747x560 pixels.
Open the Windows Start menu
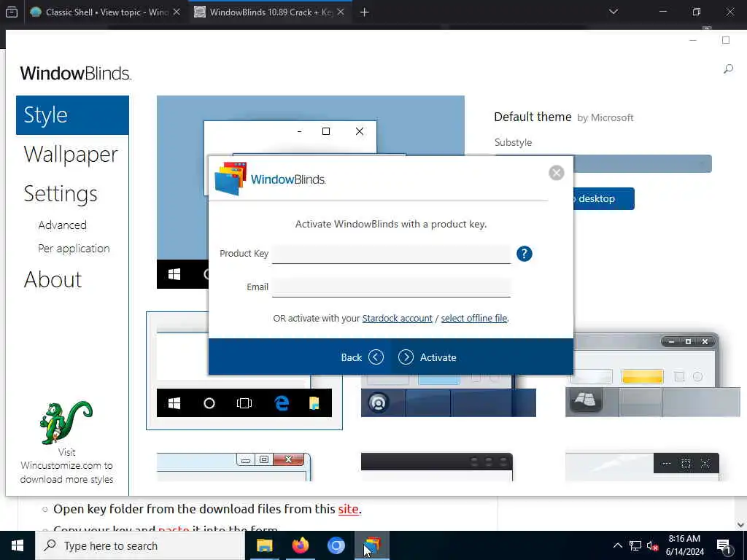point(18,545)
